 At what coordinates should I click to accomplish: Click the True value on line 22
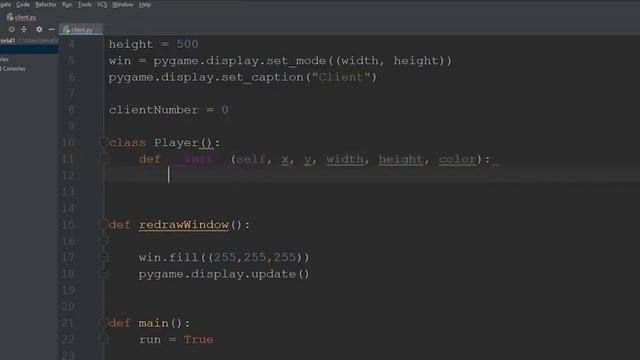pyautogui.click(x=198, y=340)
